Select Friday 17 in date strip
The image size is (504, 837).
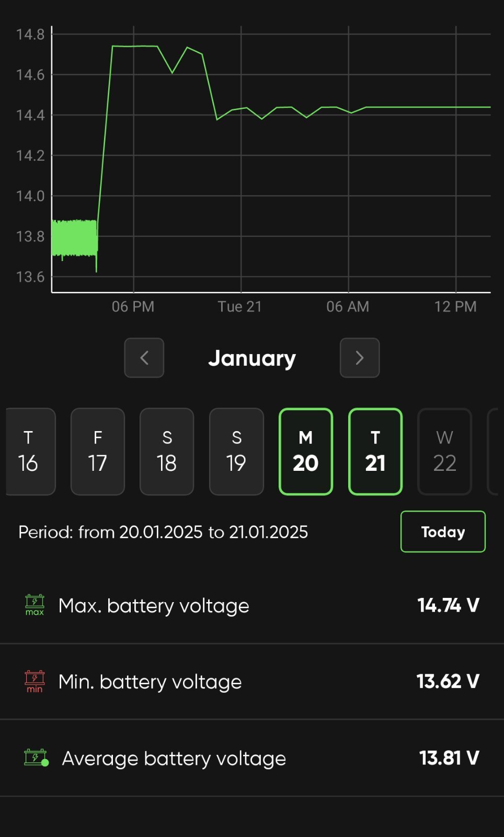98,451
